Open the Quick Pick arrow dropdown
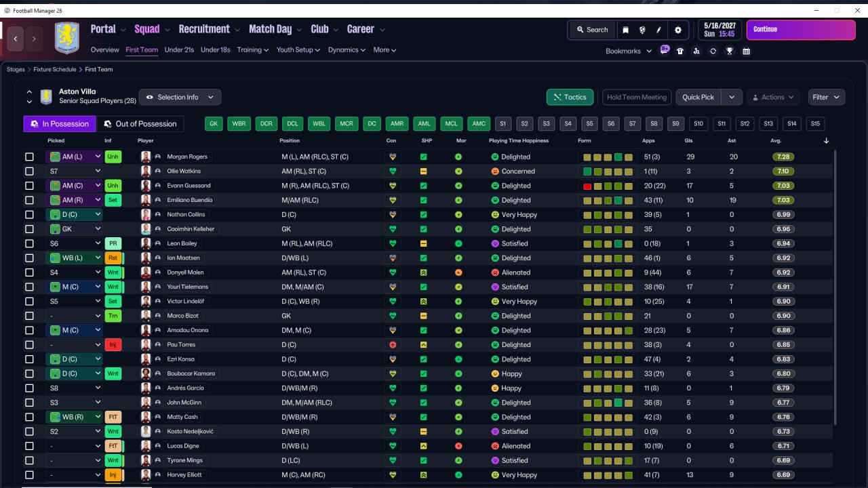 732,98
